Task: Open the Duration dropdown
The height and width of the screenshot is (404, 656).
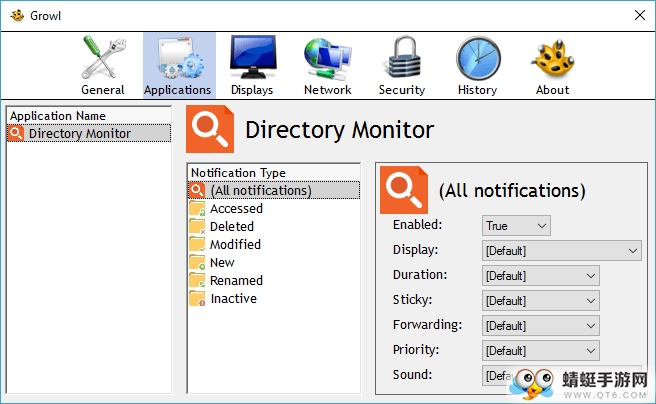Action: 541,276
